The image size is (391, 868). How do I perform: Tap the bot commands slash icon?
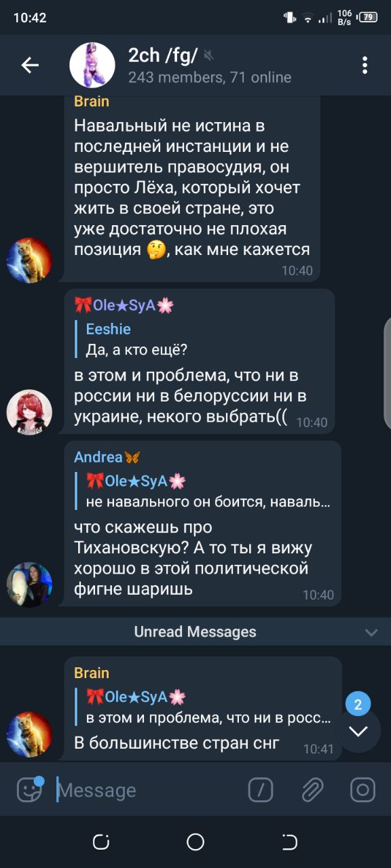(261, 790)
